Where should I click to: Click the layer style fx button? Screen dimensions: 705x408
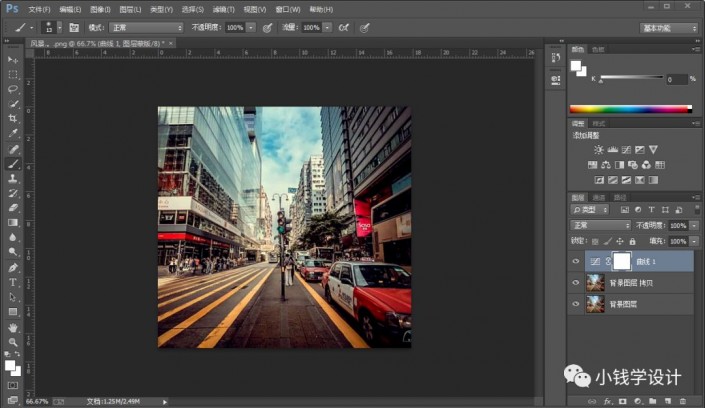607,401
